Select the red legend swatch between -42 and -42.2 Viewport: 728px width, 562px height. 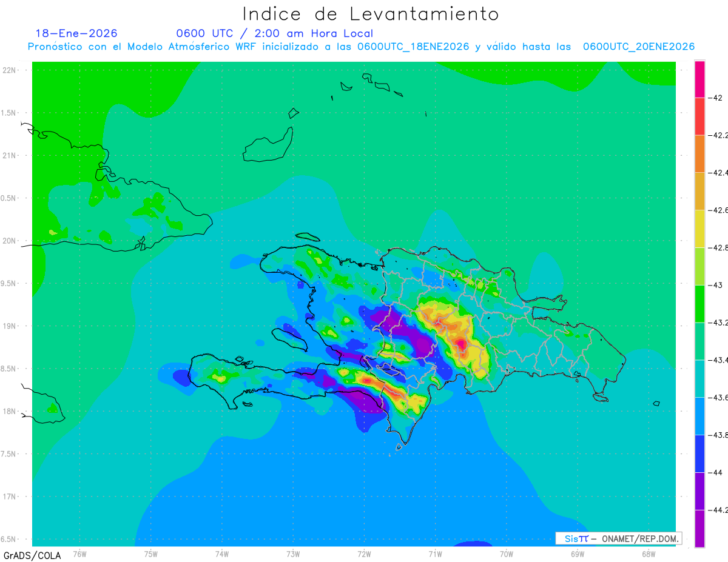699,116
